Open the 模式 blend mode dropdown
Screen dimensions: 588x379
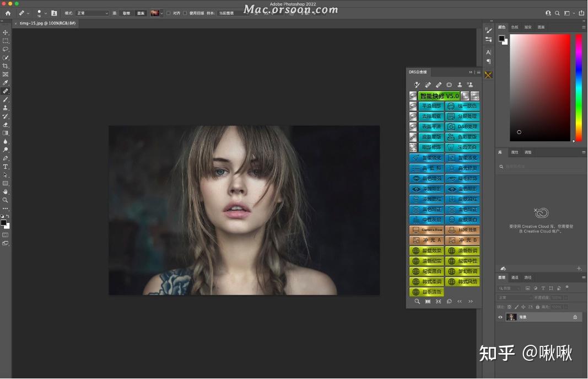point(91,13)
